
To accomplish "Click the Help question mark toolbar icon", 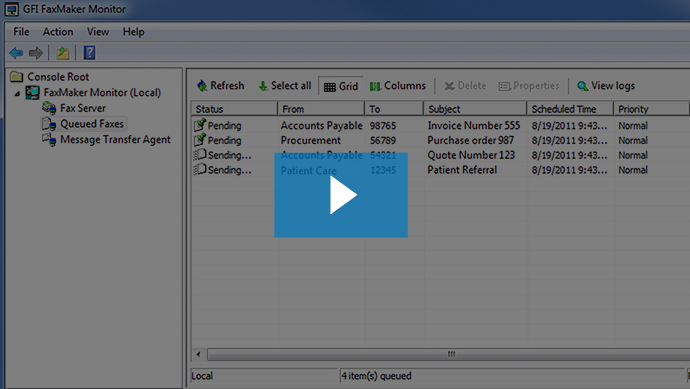I will [89, 53].
